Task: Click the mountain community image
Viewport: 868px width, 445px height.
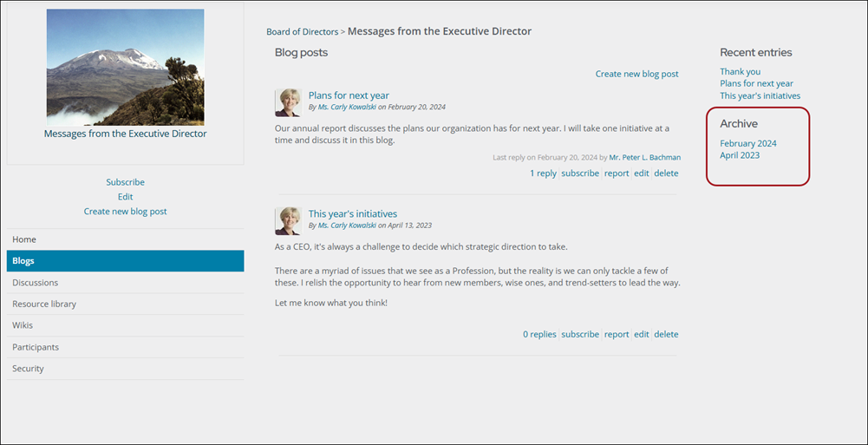Action: [125, 67]
